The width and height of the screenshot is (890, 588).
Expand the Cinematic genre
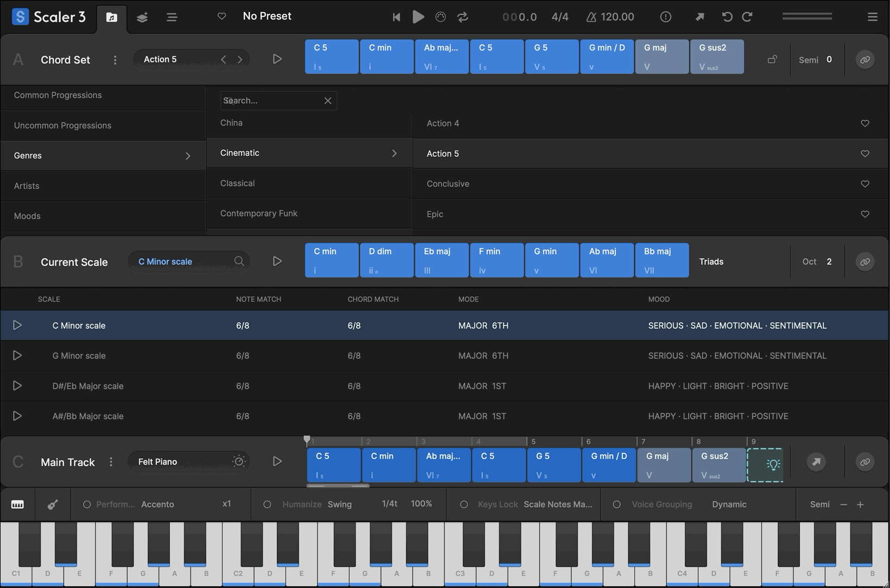click(309, 153)
